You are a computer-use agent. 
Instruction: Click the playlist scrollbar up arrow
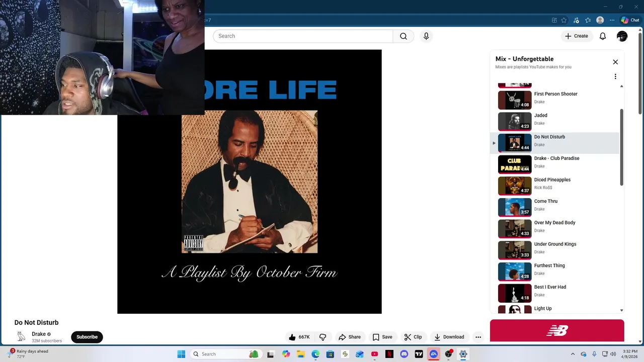(622, 86)
